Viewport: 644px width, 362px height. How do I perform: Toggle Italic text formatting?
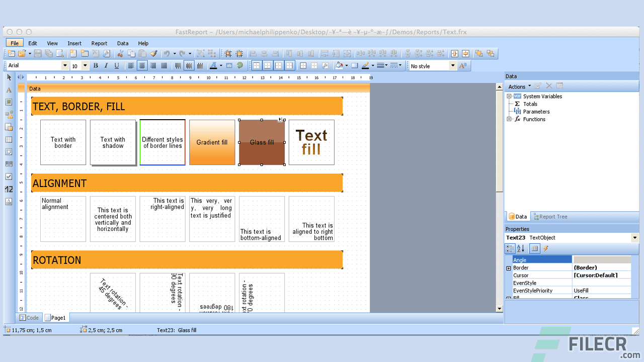[106, 65]
